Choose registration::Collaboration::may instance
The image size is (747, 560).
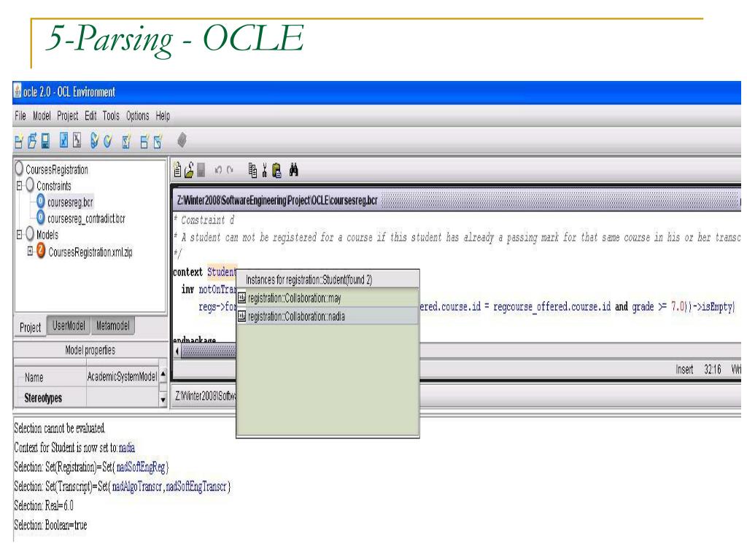[x=328, y=298]
